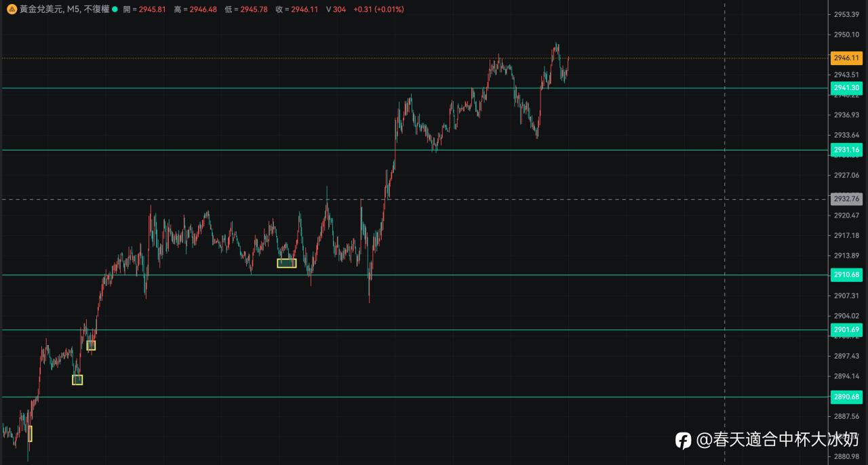Select the tall yellow rectangle at chart's bottom-left
868x465 pixels.
click(x=30, y=434)
